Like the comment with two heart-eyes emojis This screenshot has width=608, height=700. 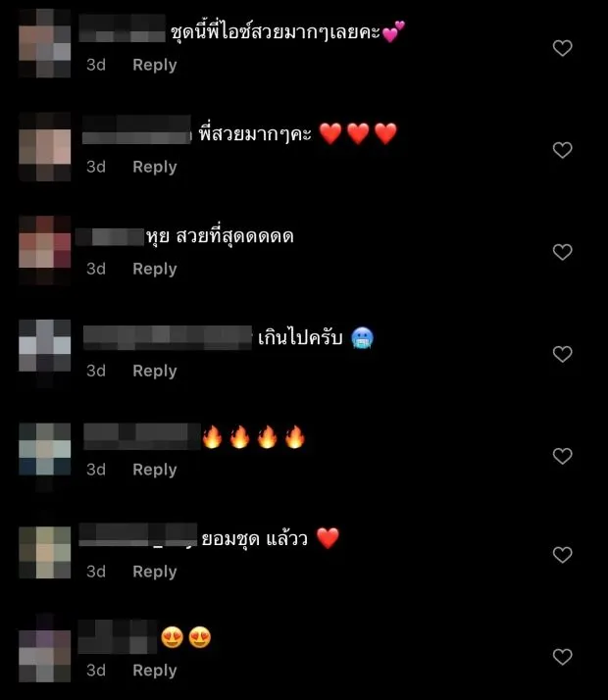[563, 657]
